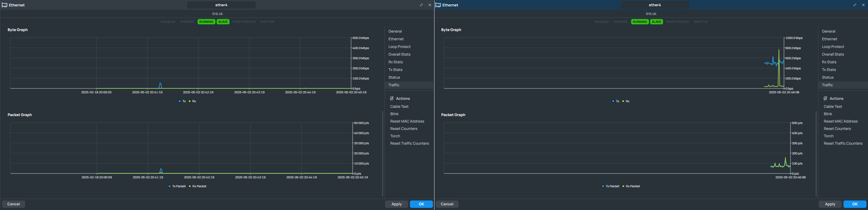The image size is (868, 210).
Task: Toggle Rx legend in left Byte Graph
Action: tap(193, 101)
